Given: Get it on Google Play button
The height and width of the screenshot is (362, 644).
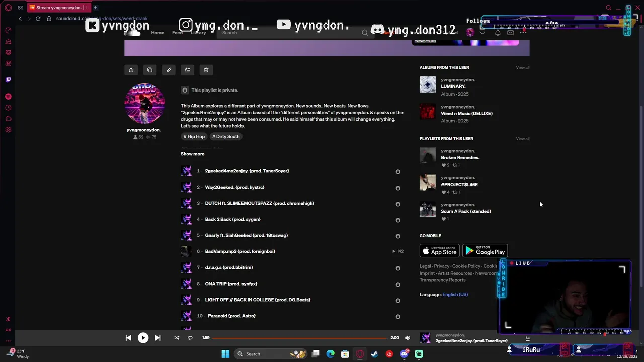Looking at the screenshot, I should coord(485,250).
